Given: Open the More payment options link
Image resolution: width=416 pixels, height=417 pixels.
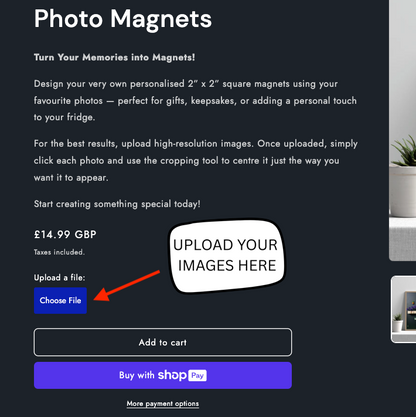Looking at the screenshot, I should click(163, 404).
